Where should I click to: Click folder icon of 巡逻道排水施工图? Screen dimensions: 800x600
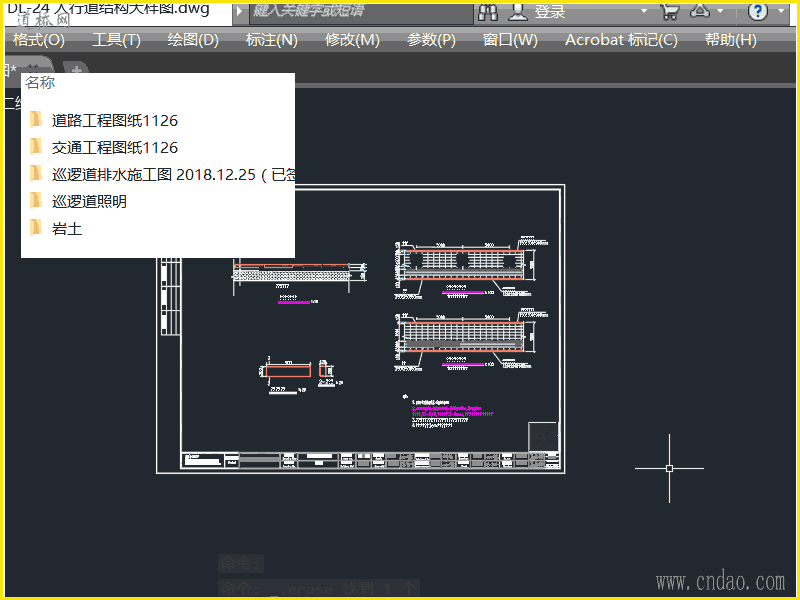(x=36, y=173)
